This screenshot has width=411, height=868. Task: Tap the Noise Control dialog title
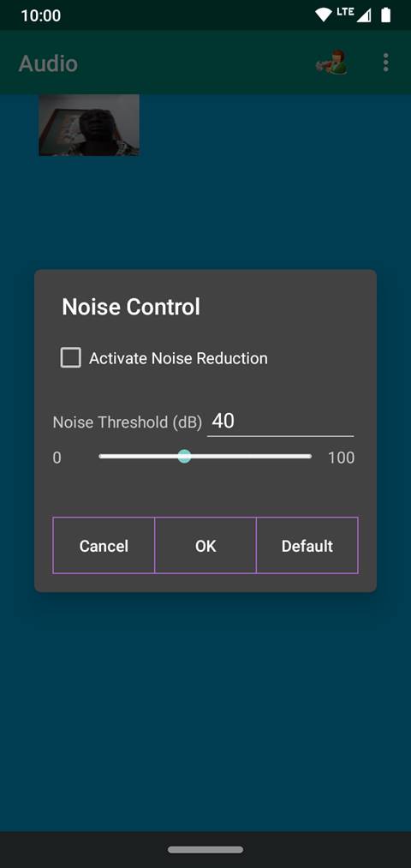tap(131, 307)
